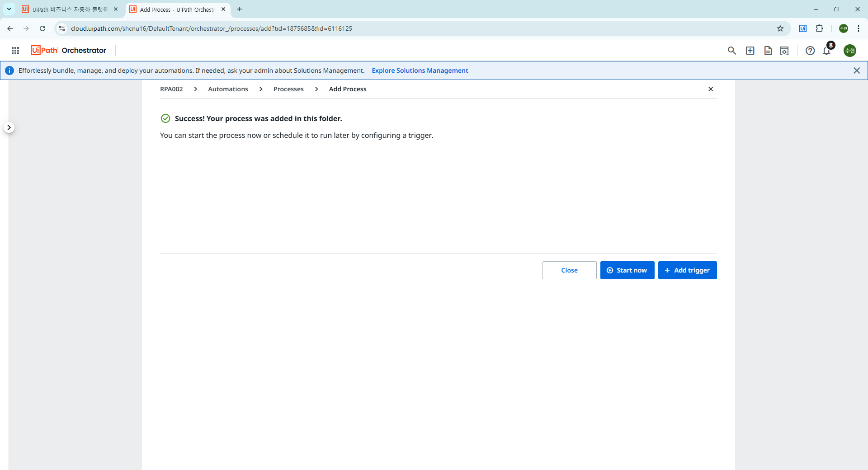Start the process with Start now

(x=627, y=270)
